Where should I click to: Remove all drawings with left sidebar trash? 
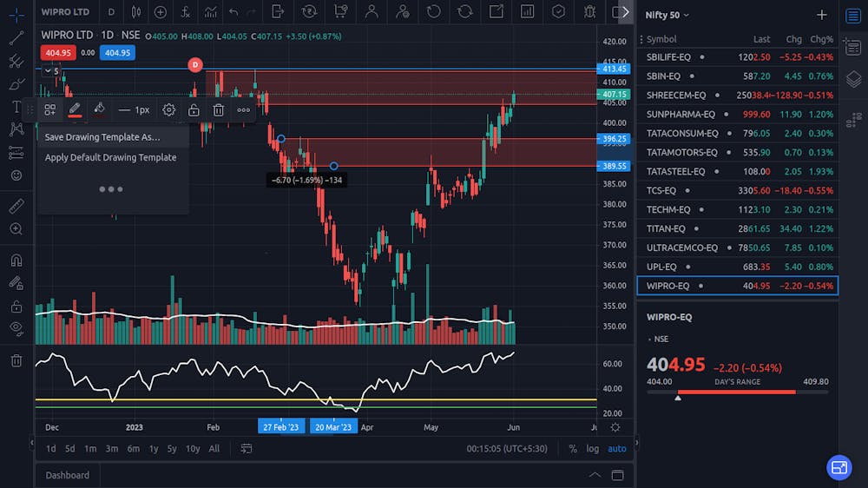coord(16,360)
